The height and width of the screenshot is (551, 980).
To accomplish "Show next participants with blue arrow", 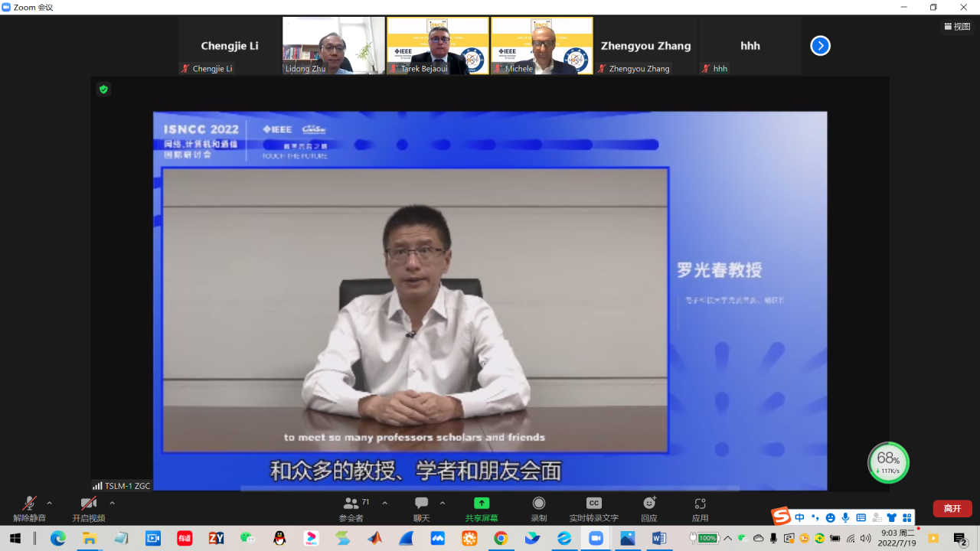I will pyautogui.click(x=820, y=46).
